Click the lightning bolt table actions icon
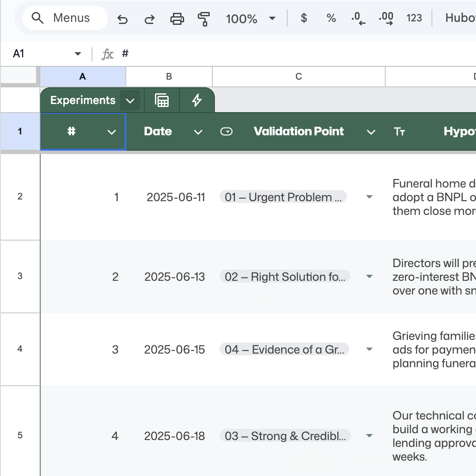476x476 pixels. point(196,101)
